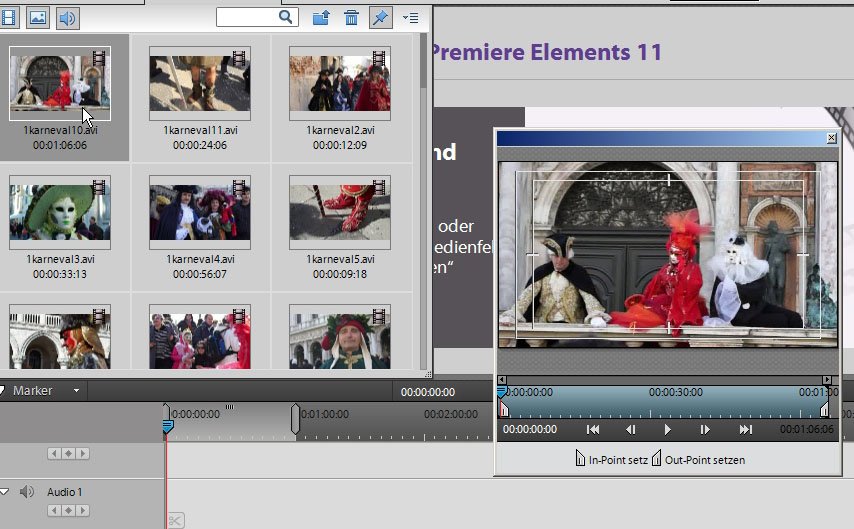Viewport: 854px width, 529px height.
Task: Click the preview duration 00:01:06:06
Action: point(807,429)
